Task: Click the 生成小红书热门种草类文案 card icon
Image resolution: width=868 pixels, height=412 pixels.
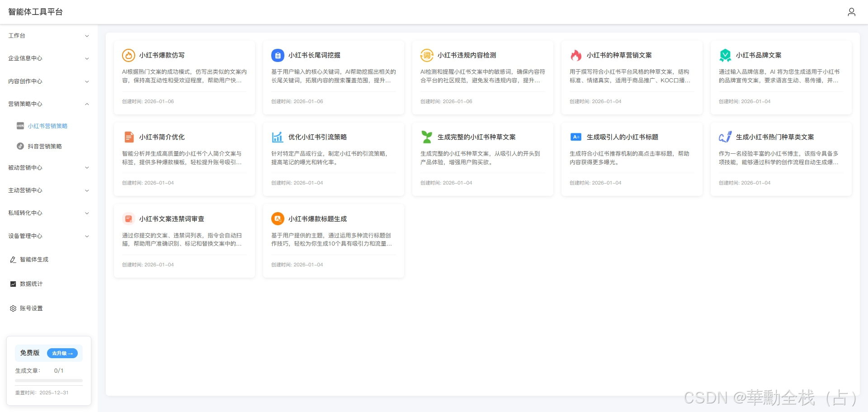Action: [x=725, y=137]
